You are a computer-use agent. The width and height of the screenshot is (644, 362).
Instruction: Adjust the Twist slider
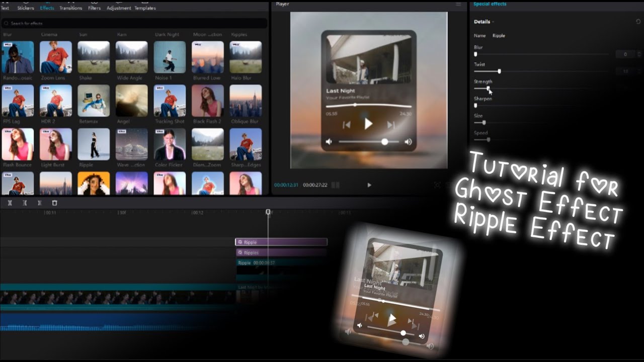tap(542, 71)
